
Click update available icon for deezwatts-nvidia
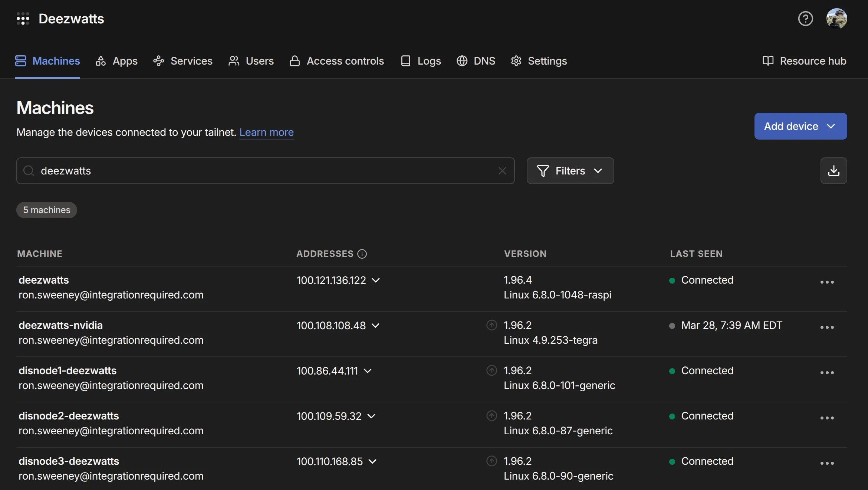[x=491, y=325]
